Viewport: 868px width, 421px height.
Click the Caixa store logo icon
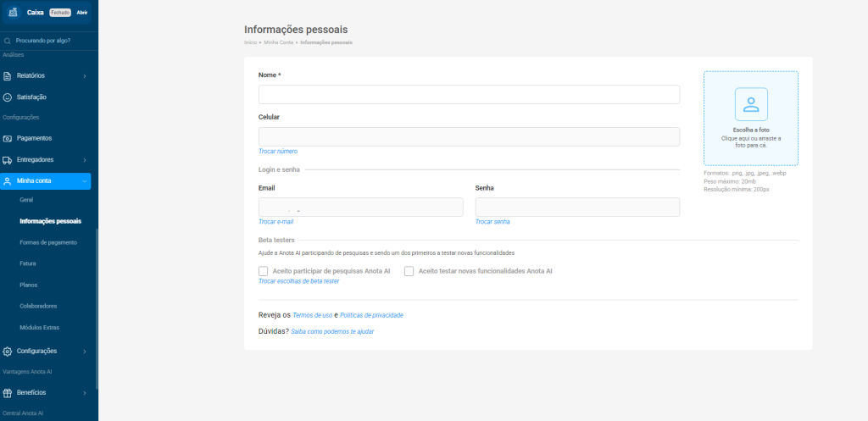tap(13, 13)
